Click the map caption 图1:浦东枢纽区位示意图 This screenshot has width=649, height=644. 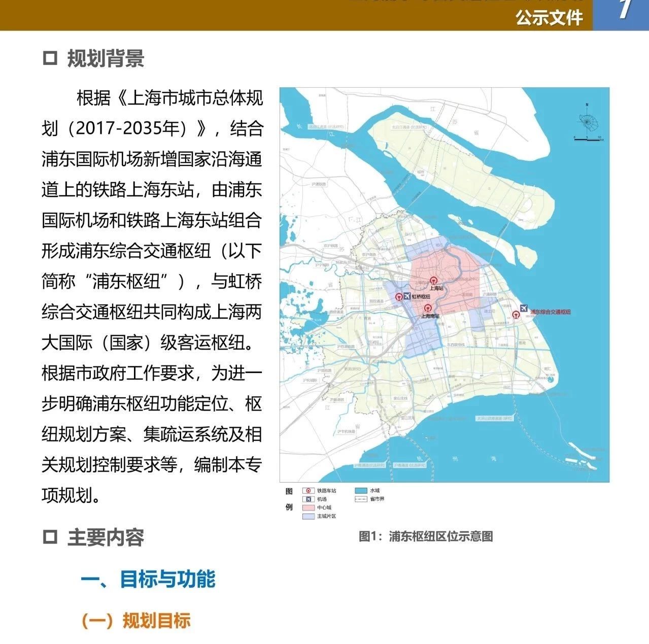[426, 536]
